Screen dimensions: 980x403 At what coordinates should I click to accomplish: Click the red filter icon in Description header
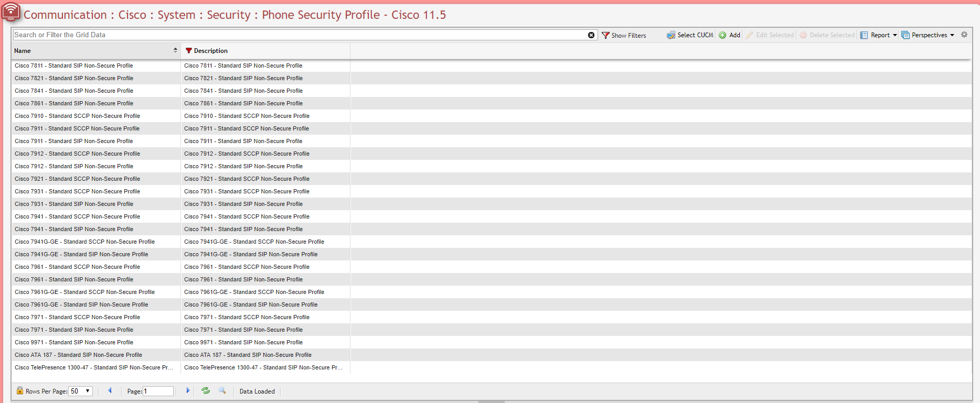tap(189, 51)
